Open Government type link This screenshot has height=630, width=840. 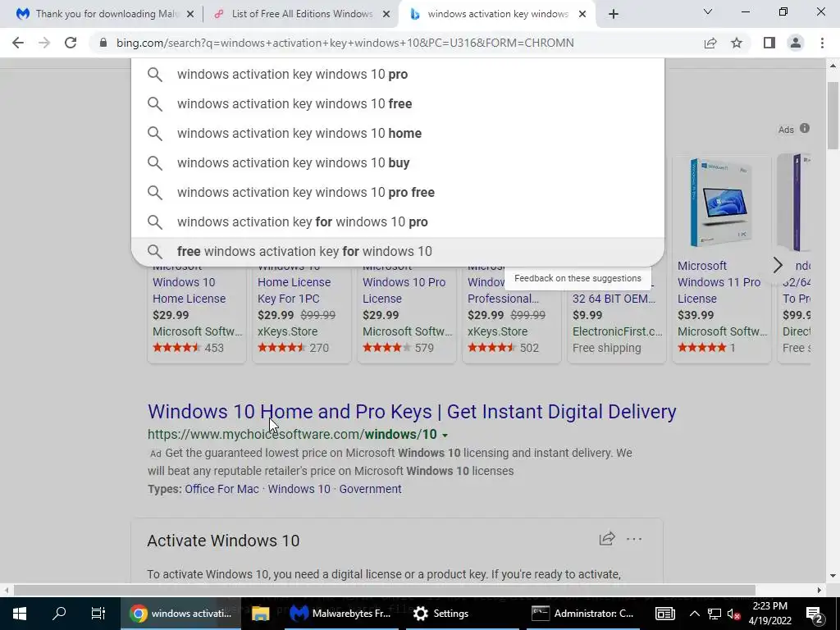click(370, 489)
